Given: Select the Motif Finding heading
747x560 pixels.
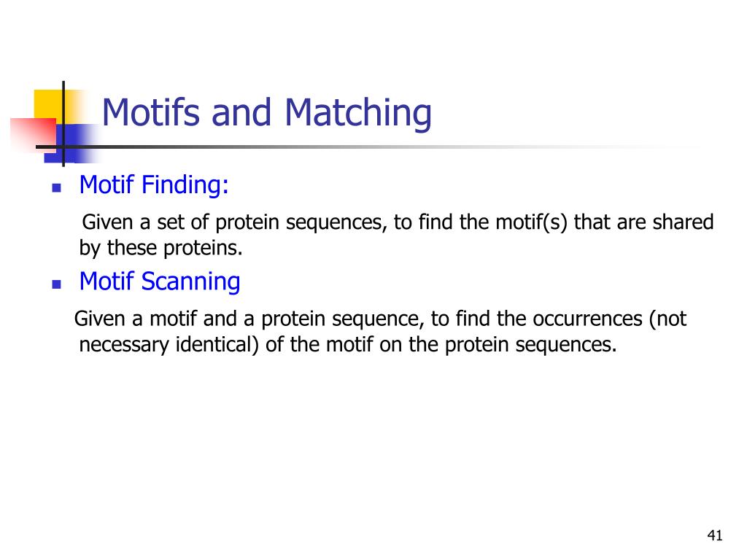Looking at the screenshot, I should coord(154,185).
